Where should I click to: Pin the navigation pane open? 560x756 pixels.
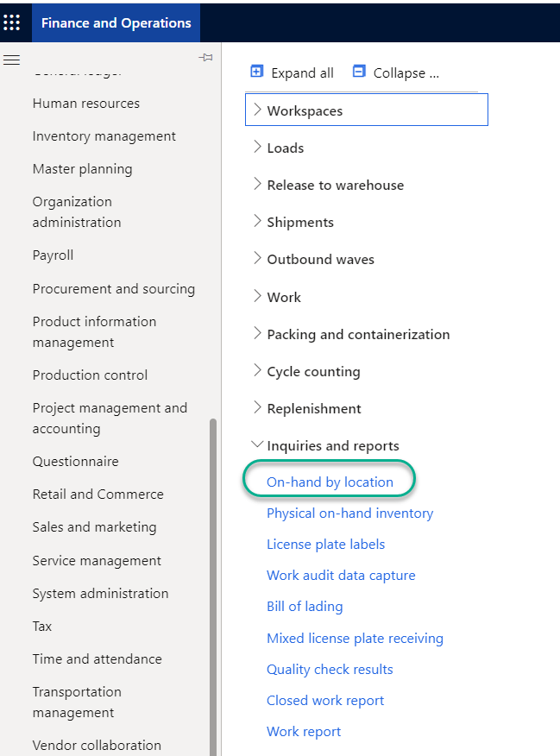[x=205, y=58]
